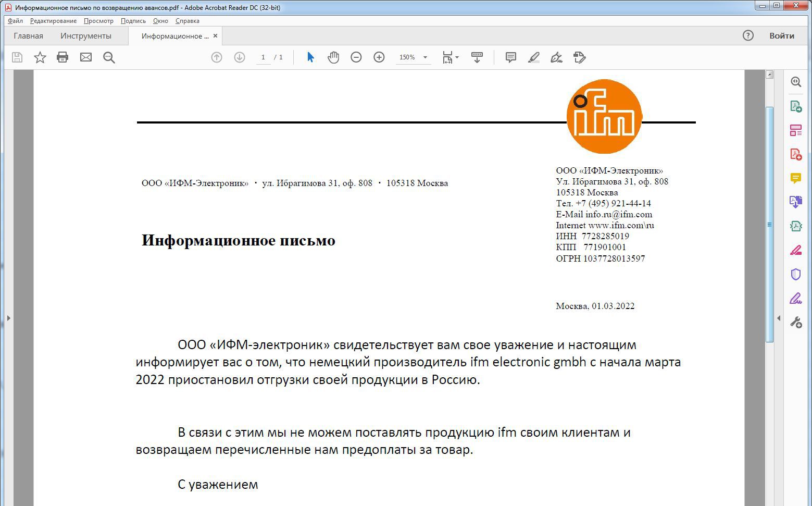
Task: Click the date Москва, 01.03.2022
Action: [x=595, y=306]
